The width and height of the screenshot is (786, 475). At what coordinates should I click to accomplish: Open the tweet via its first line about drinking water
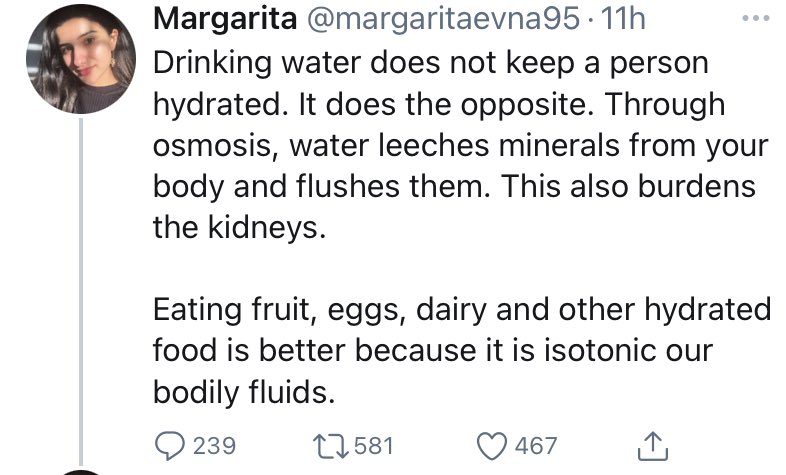click(x=430, y=63)
